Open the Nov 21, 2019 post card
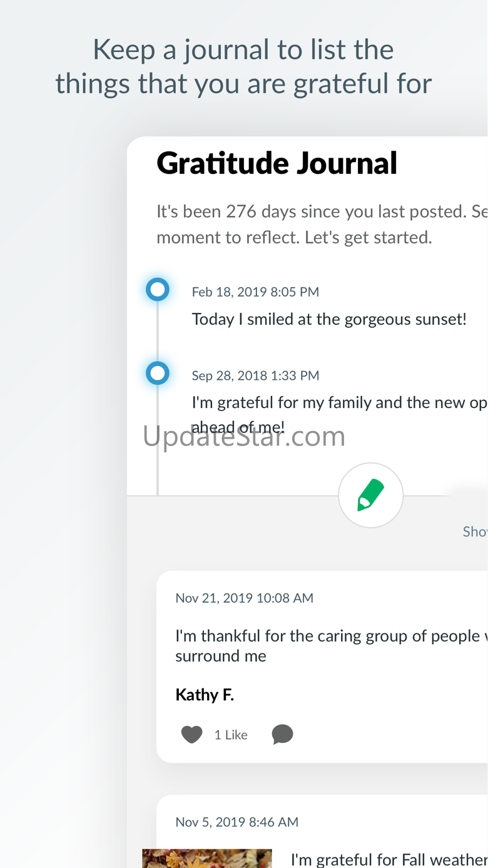The image size is (488, 868). click(x=322, y=666)
